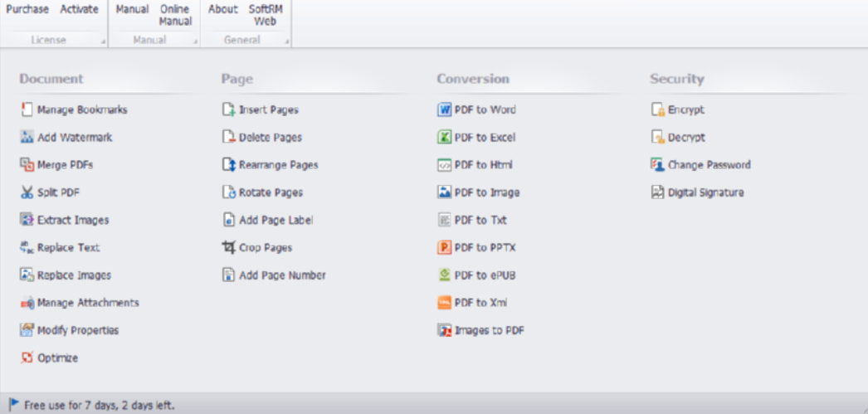Screen dimensions: 868x414
Task: Click the Decrypt icon
Action: tap(658, 137)
